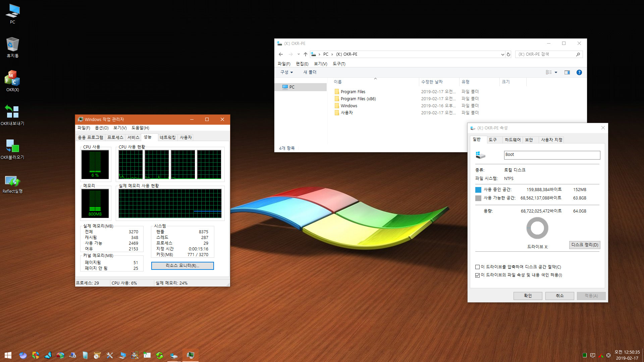The width and height of the screenshot is (644, 362).
Task: Click the drive usage donut chart
Action: [x=537, y=228]
